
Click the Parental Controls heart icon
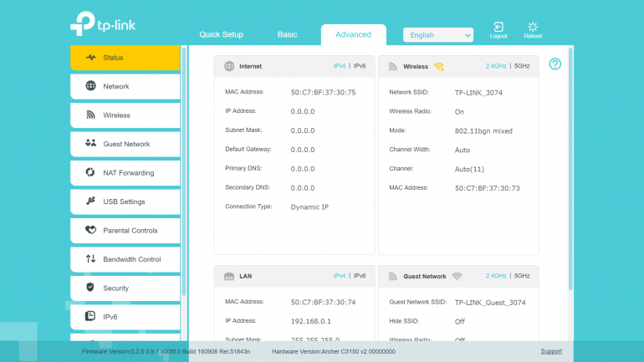(91, 230)
